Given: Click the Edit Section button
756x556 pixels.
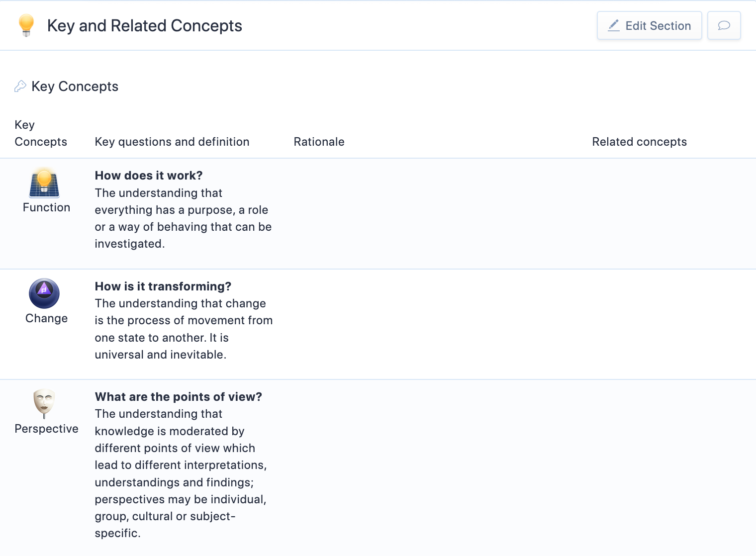Looking at the screenshot, I should point(649,26).
